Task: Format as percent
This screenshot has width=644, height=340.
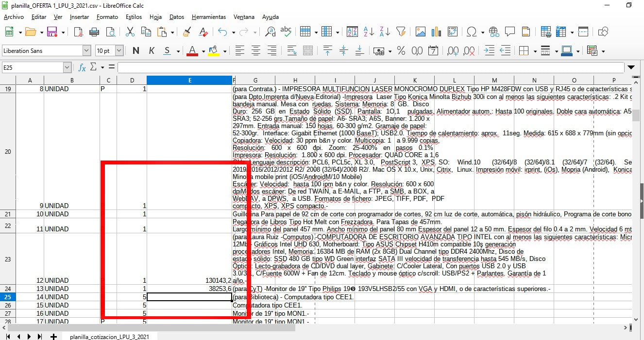Action: 401,50
